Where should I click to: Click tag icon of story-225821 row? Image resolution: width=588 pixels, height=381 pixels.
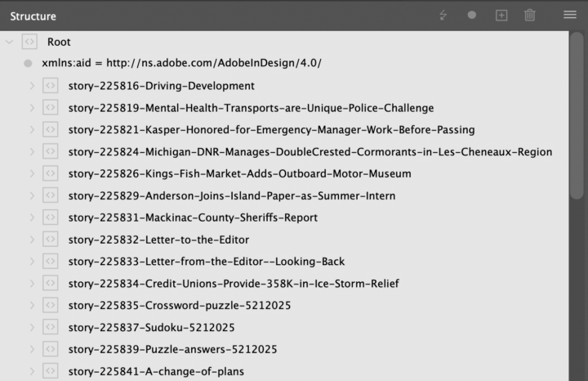51,129
